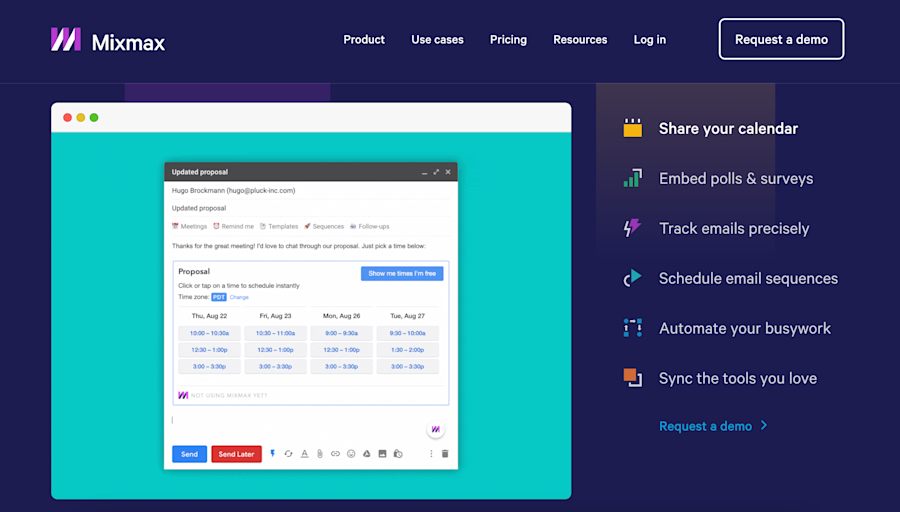Click the insert photo icon
The height and width of the screenshot is (512, 900).
coord(382,453)
